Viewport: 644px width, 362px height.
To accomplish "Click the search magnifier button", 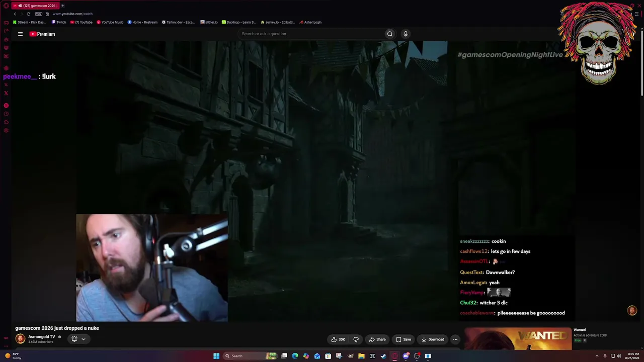I will tap(390, 34).
